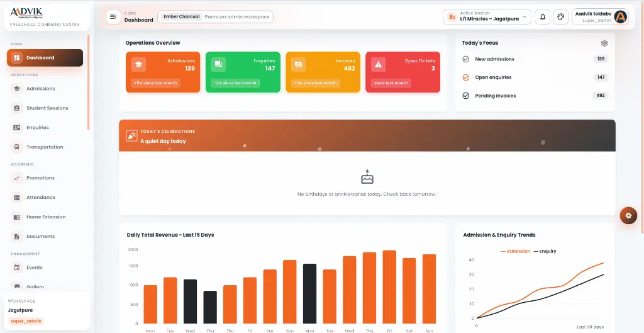Click the New admissions 139 badge
This screenshot has width=644, height=333.
coord(601,59)
